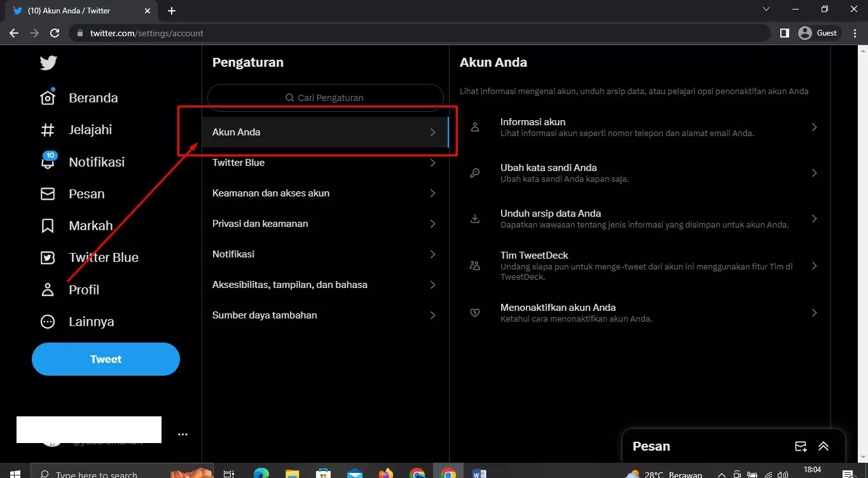Close the Akun Anda Twitter tab
Image resolution: width=868 pixels, height=478 pixels.
[x=148, y=11]
